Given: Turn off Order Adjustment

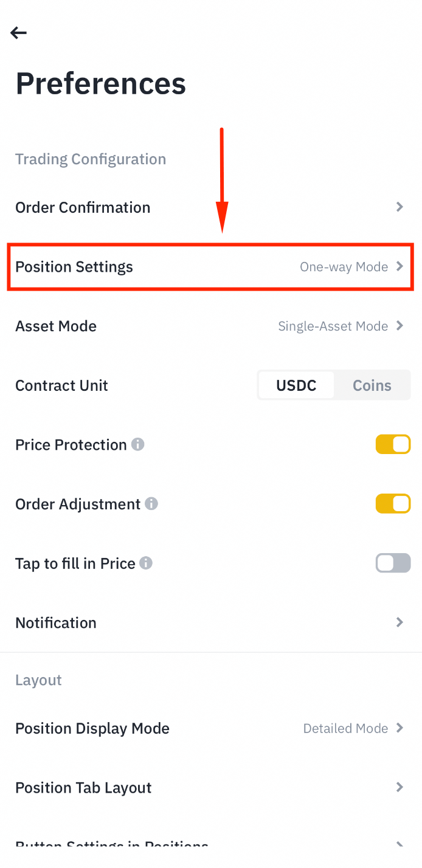Looking at the screenshot, I should [x=393, y=503].
